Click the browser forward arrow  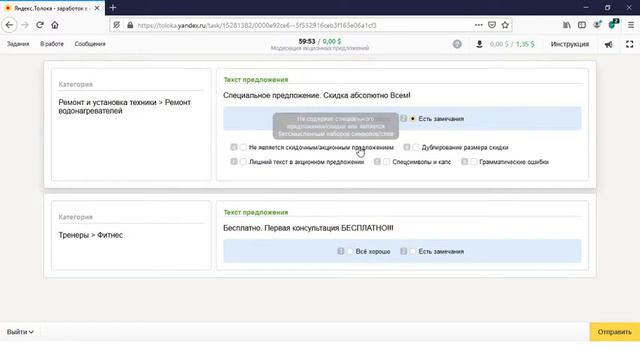(25, 25)
